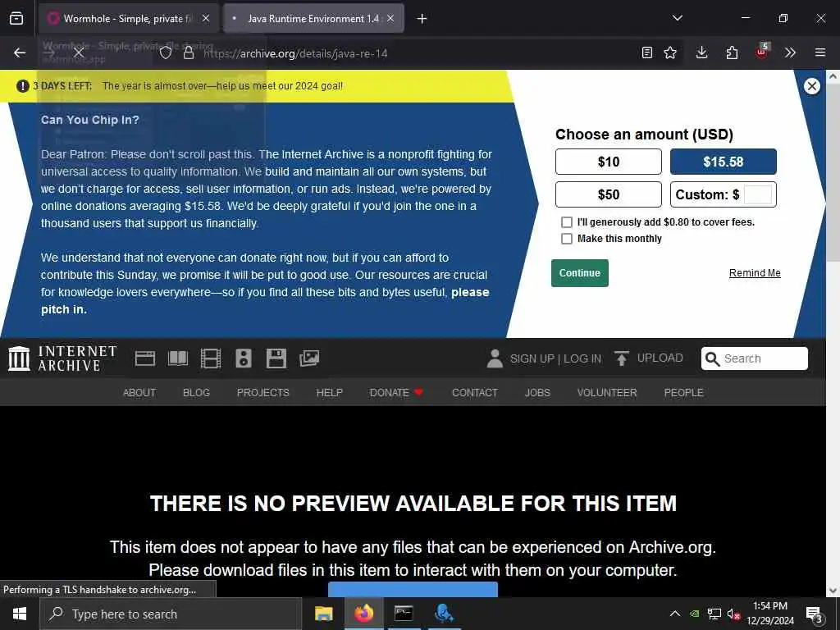Image resolution: width=840 pixels, height=630 pixels.
Task: Open the Images icon
Action: click(x=309, y=358)
